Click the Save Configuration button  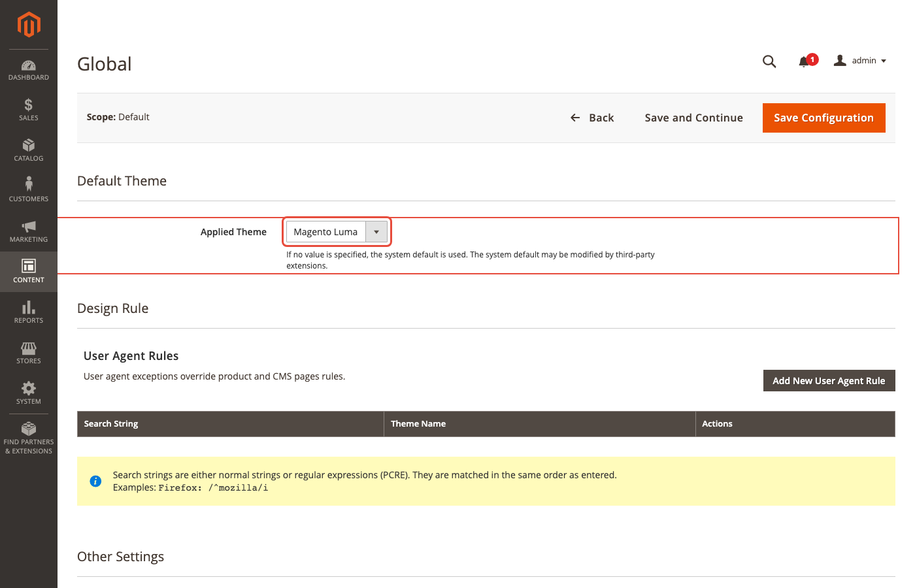823,118
